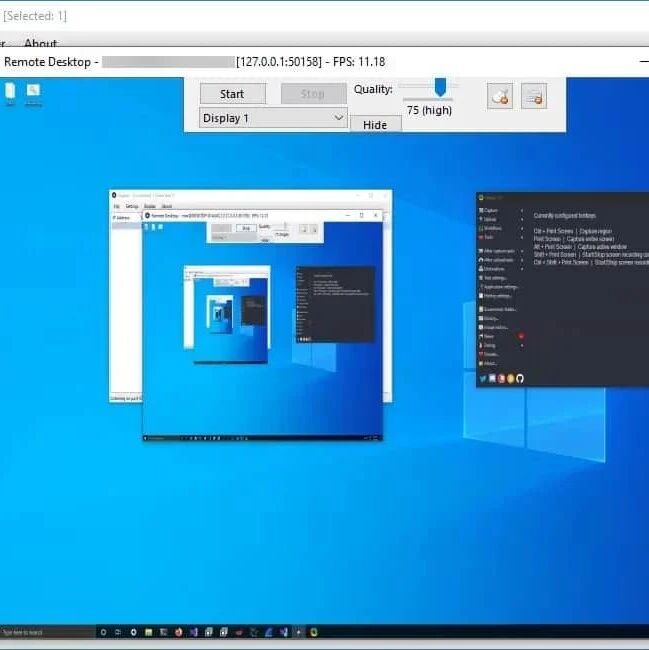Click 'Currently configured hotkeys' heading

click(564, 216)
